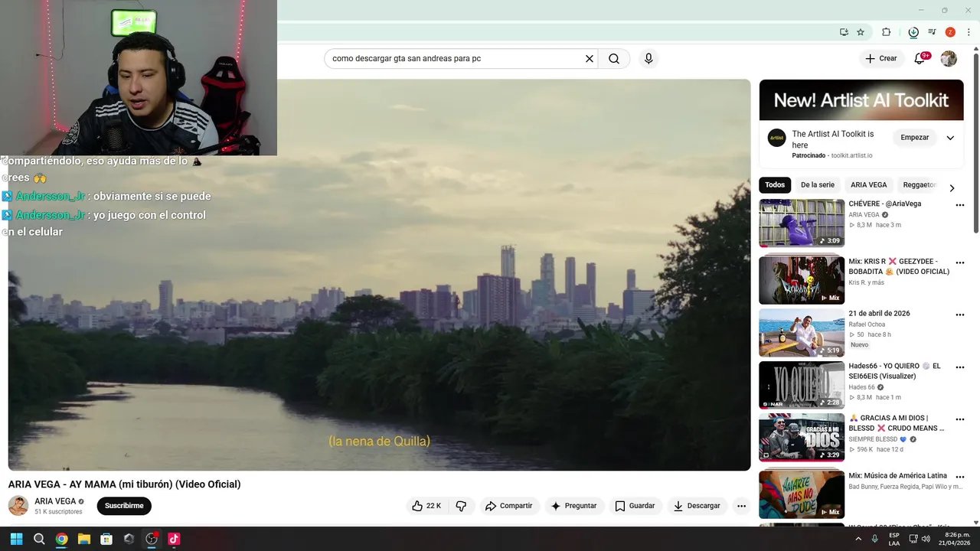
Task: Open options dots for Música de América Latina
Action: pos(960,477)
